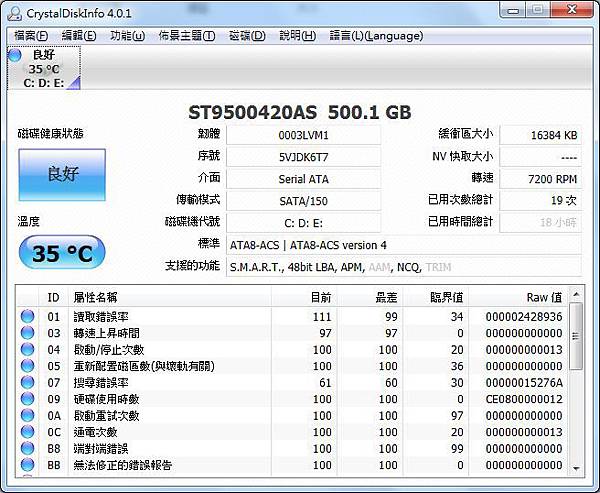Click the buffer size field 16384 KB
The height and width of the screenshot is (493, 600).
click(x=541, y=135)
